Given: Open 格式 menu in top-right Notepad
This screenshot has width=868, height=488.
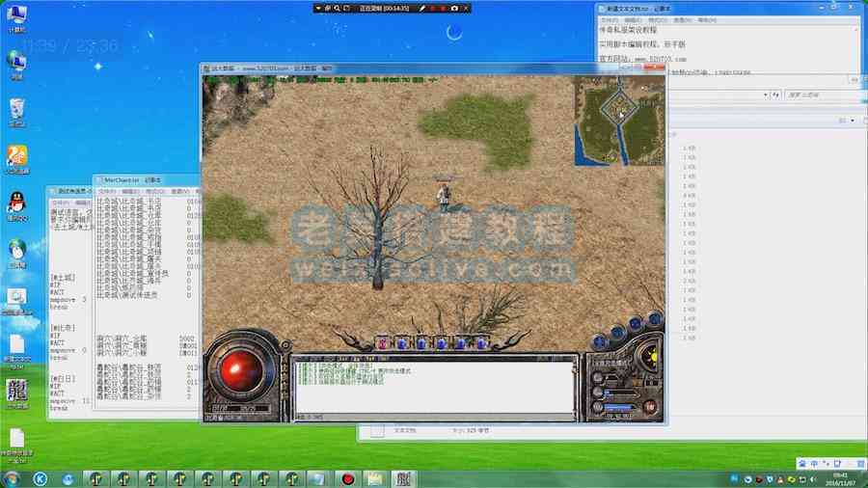Looking at the screenshot, I should 658,20.
